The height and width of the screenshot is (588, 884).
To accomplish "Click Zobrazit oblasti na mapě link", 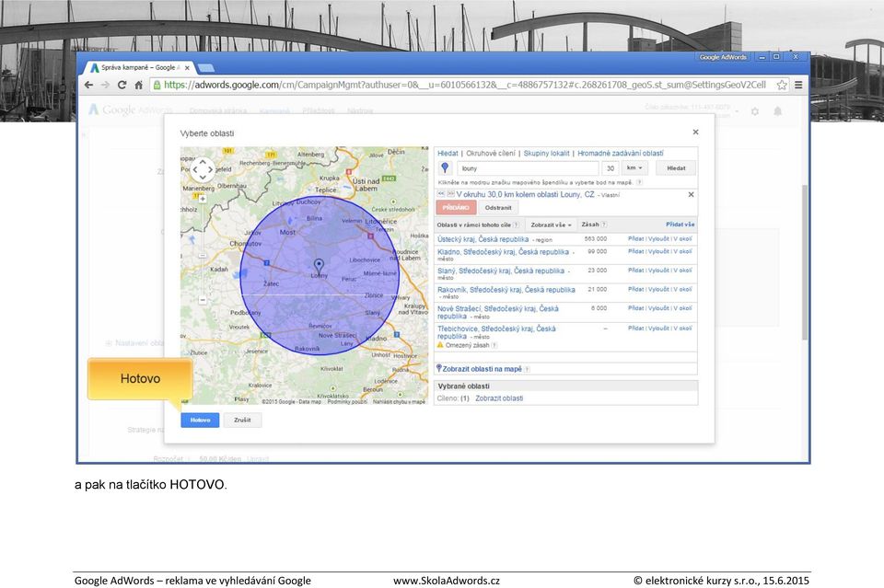I will (x=482, y=369).
